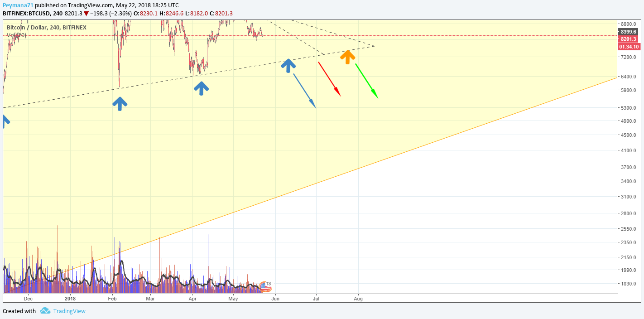Click the red down-triangle change indicator
Screen dimensions: 644x319
point(86,14)
